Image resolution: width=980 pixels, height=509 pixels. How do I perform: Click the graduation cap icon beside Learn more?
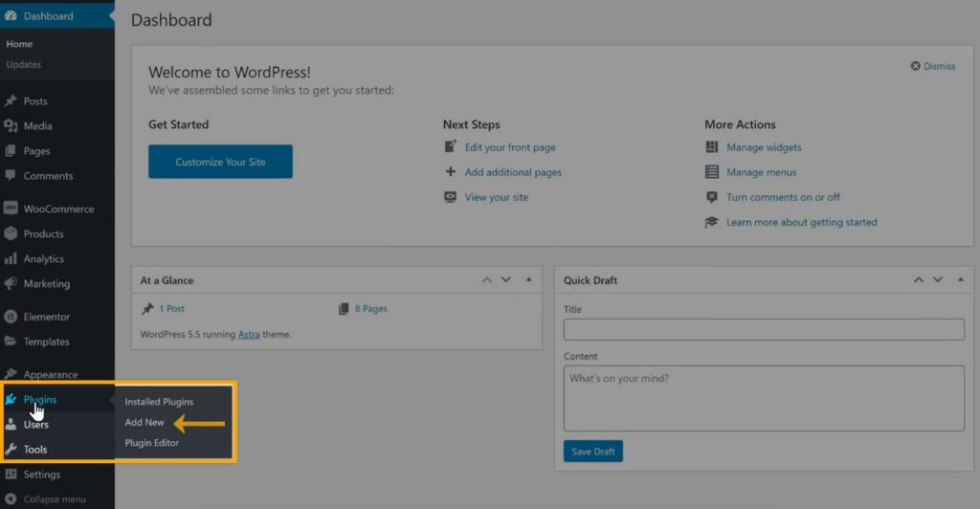point(712,222)
